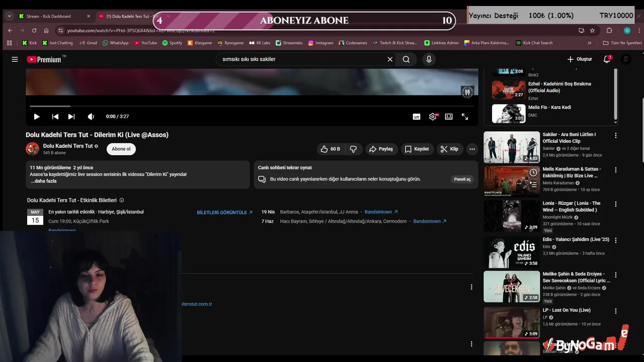
Task: Open options for Edis - Yalancı Şahidim
Action: click(615, 240)
